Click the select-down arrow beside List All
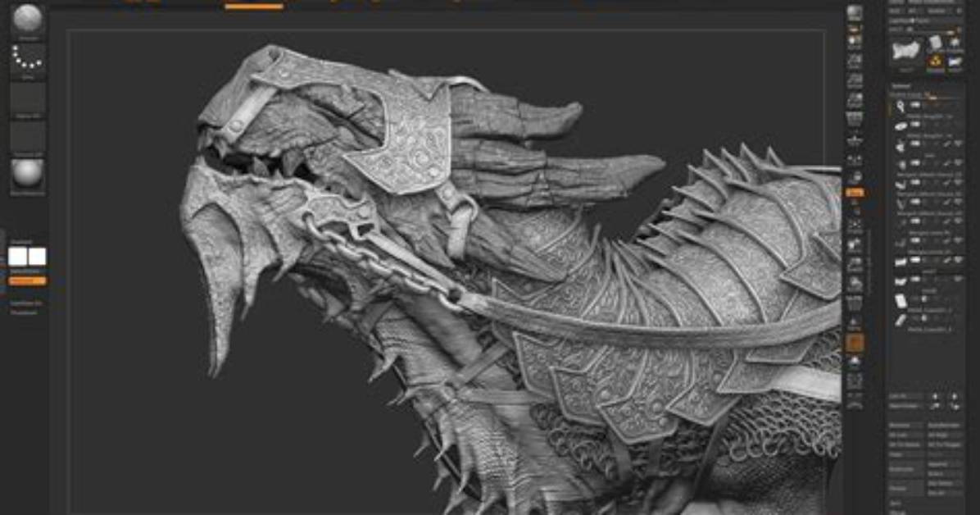This screenshot has width=980, height=515. [x=955, y=397]
